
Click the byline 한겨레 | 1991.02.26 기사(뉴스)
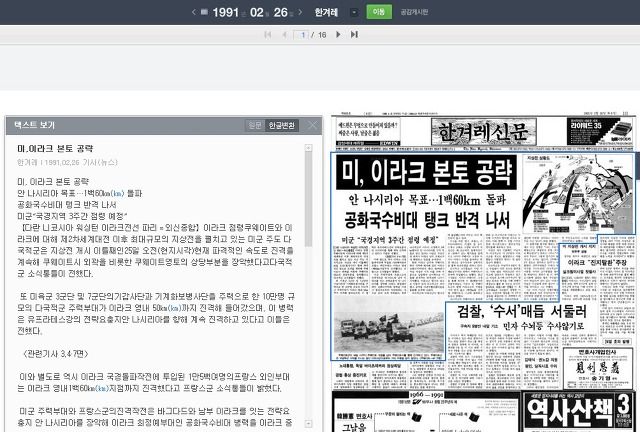(67, 162)
